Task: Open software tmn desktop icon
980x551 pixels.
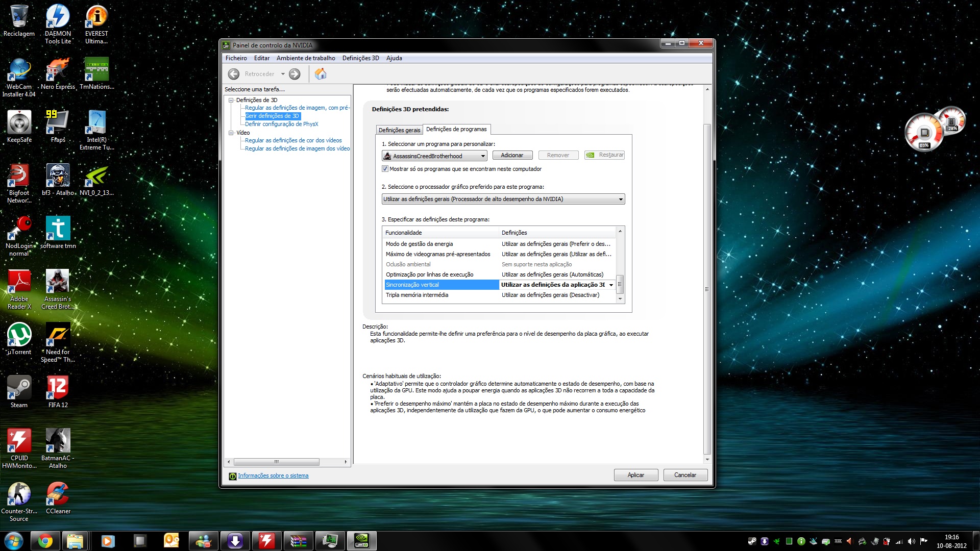Action: (x=58, y=233)
